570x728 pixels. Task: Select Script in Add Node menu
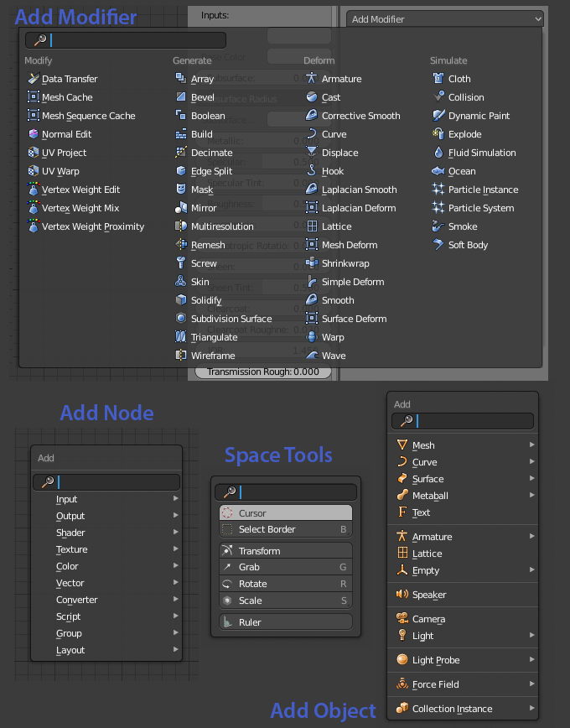pos(68,616)
